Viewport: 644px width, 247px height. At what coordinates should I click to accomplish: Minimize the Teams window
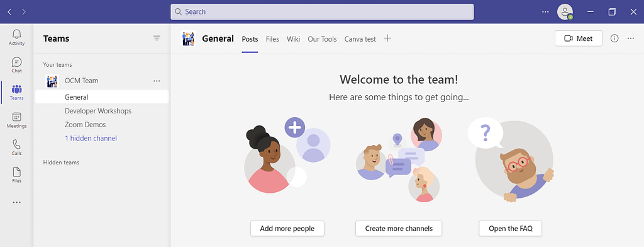tap(591, 12)
